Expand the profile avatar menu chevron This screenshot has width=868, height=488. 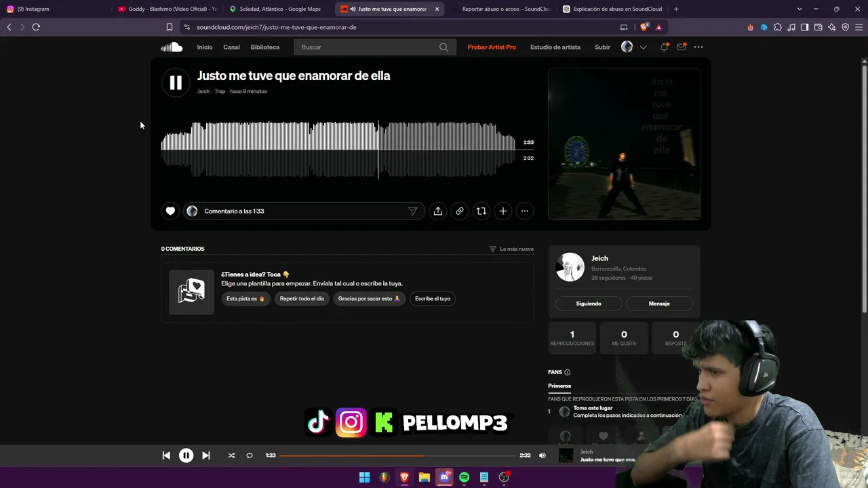[x=643, y=47]
